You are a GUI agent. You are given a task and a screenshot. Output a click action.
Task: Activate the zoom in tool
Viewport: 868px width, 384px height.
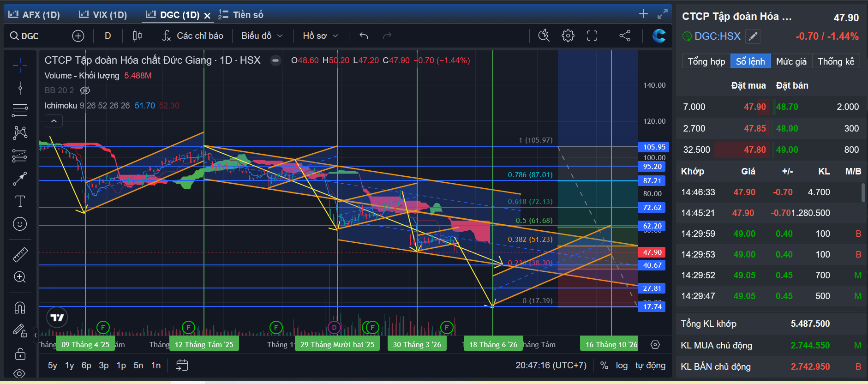(x=20, y=277)
